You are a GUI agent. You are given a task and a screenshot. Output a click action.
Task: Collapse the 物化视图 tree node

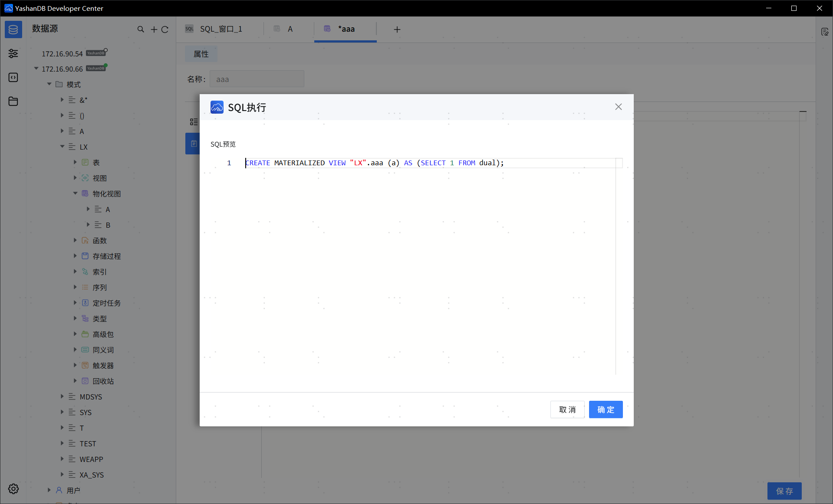click(75, 193)
